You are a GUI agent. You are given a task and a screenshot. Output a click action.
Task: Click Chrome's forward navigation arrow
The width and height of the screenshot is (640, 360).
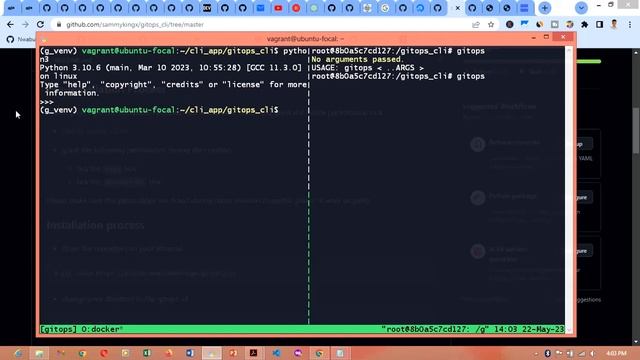[25, 24]
